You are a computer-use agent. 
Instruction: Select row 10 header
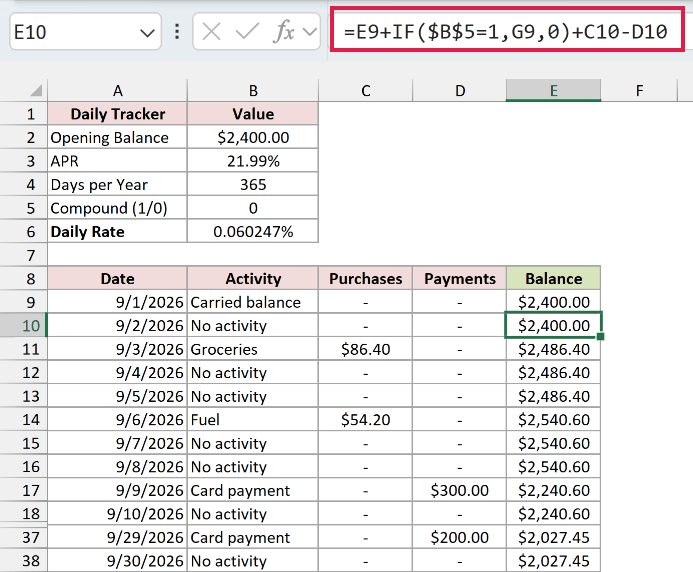pyautogui.click(x=24, y=326)
